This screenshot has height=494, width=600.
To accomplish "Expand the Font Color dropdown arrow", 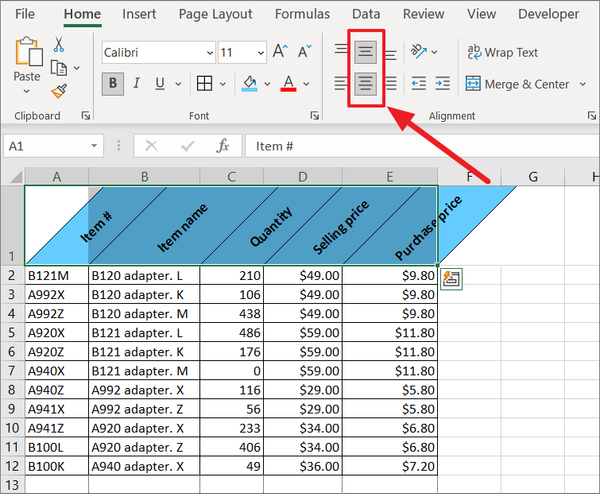I will (306, 83).
